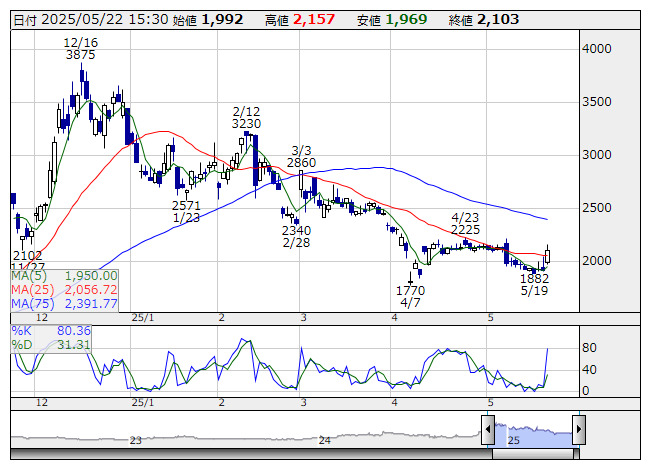The image size is (653, 470).
Task: Click the date 2025/05/22 15:30 header
Action: pos(91,20)
